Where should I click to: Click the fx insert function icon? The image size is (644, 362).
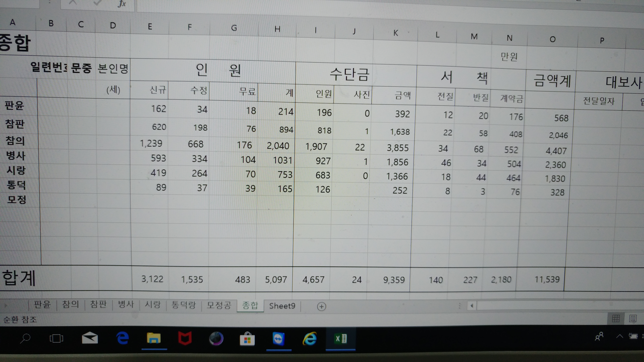click(122, 4)
